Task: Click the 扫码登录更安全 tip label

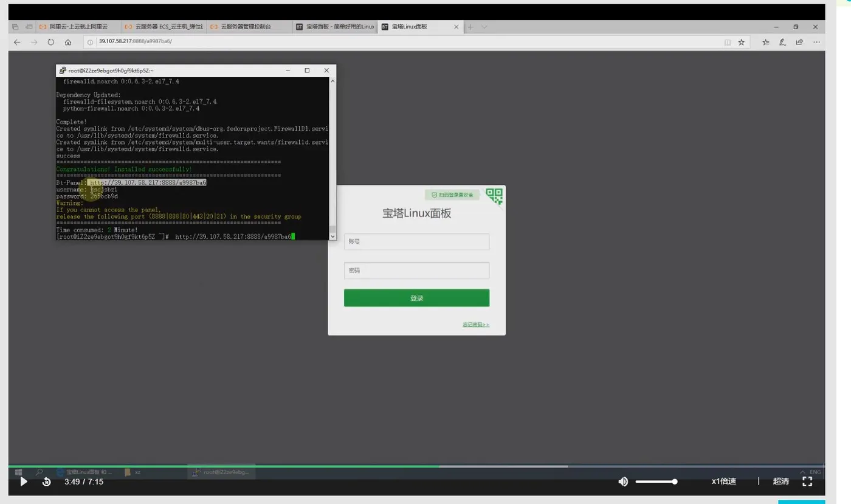Action: (x=452, y=195)
